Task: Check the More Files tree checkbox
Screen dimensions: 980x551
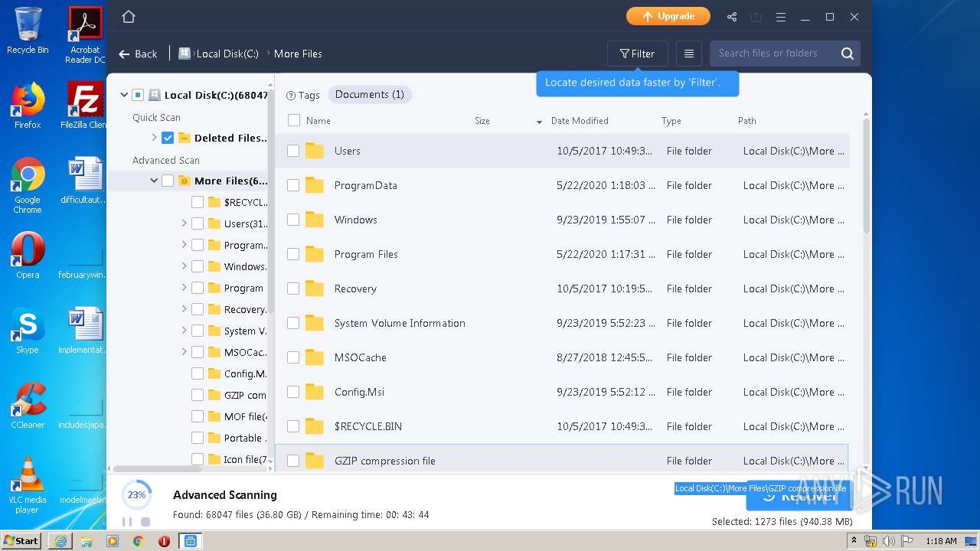Action: [168, 181]
